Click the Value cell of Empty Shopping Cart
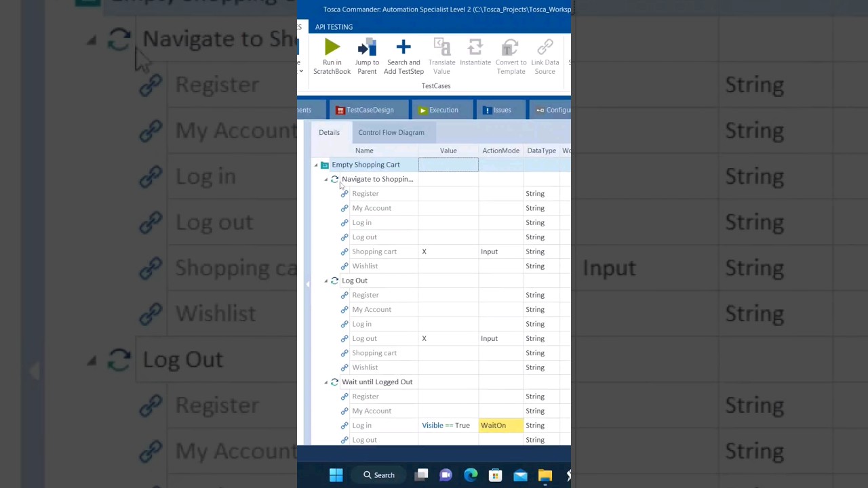The width and height of the screenshot is (868, 488). (x=448, y=165)
